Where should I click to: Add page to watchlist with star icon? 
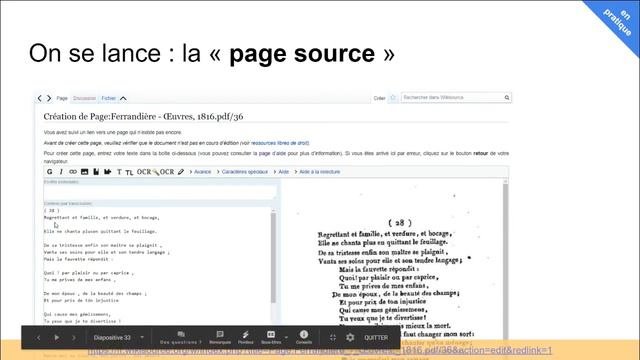coord(393,98)
